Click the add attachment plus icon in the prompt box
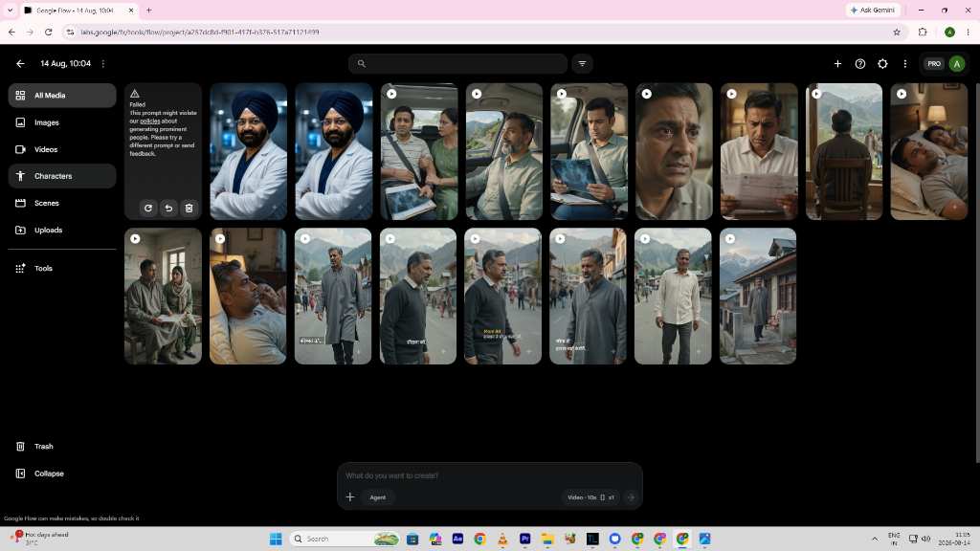The width and height of the screenshot is (980, 551). coord(350,497)
